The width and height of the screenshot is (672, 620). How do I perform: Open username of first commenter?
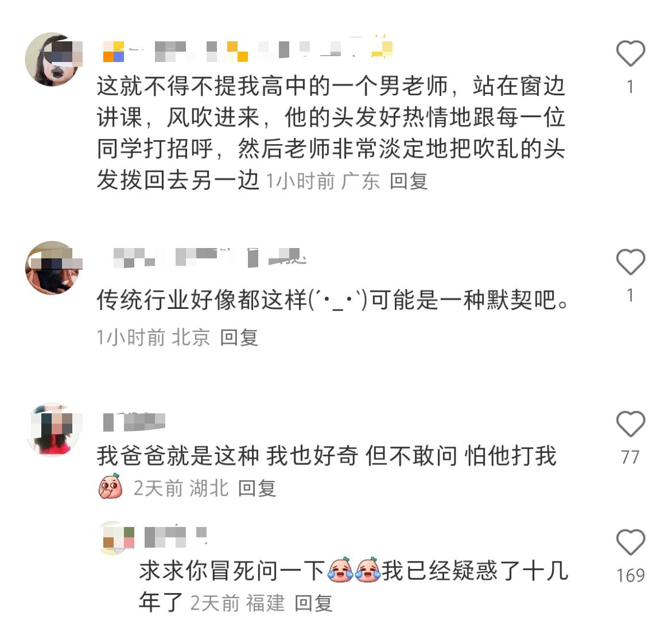tap(248, 49)
